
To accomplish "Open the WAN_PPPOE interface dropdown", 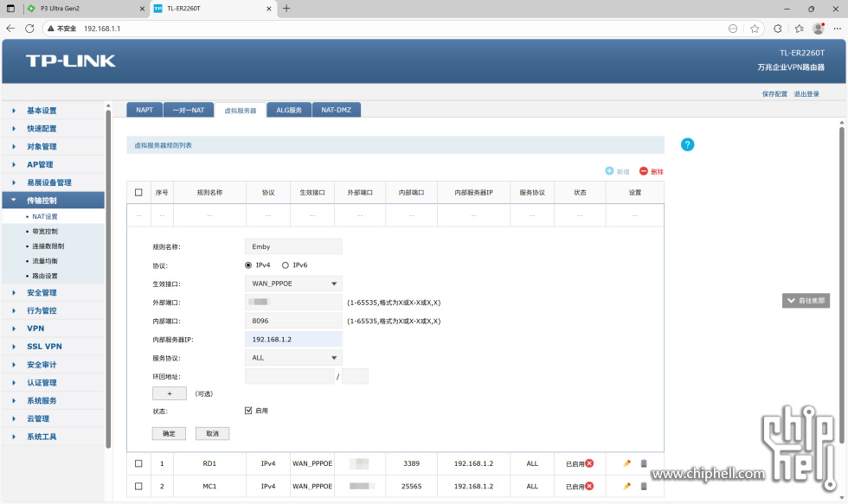I will [x=293, y=284].
